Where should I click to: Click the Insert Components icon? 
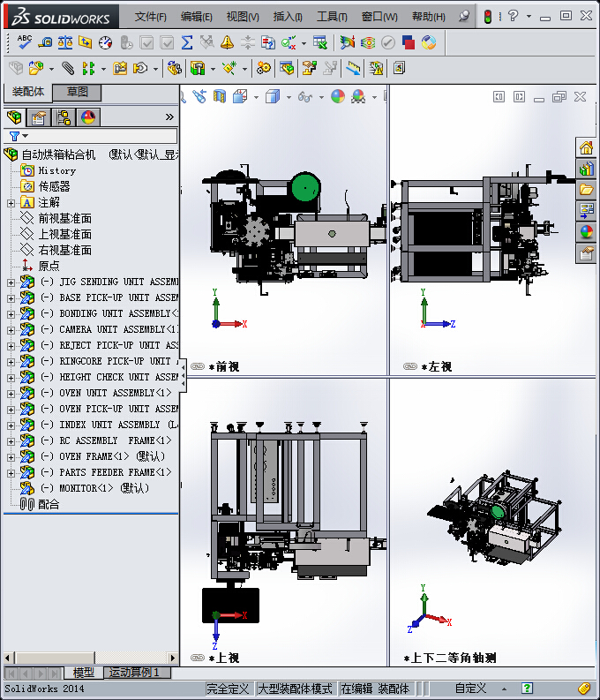pyautogui.click(x=35, y=68)
